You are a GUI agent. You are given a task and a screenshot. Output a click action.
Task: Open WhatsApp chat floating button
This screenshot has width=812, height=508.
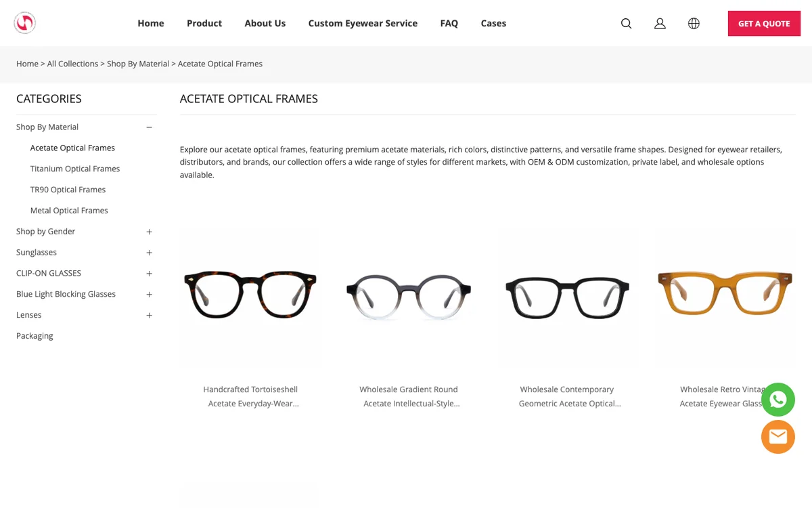click(x=778, y=400)
